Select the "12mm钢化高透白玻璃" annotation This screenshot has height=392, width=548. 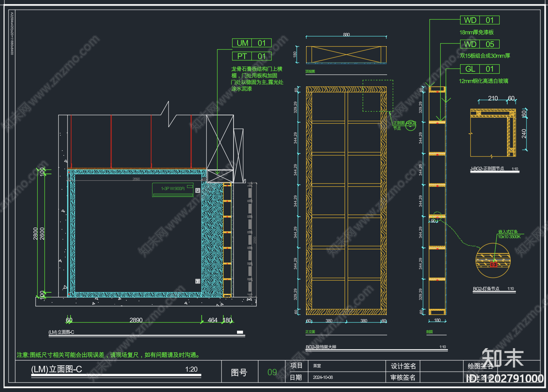pos(484,81)
